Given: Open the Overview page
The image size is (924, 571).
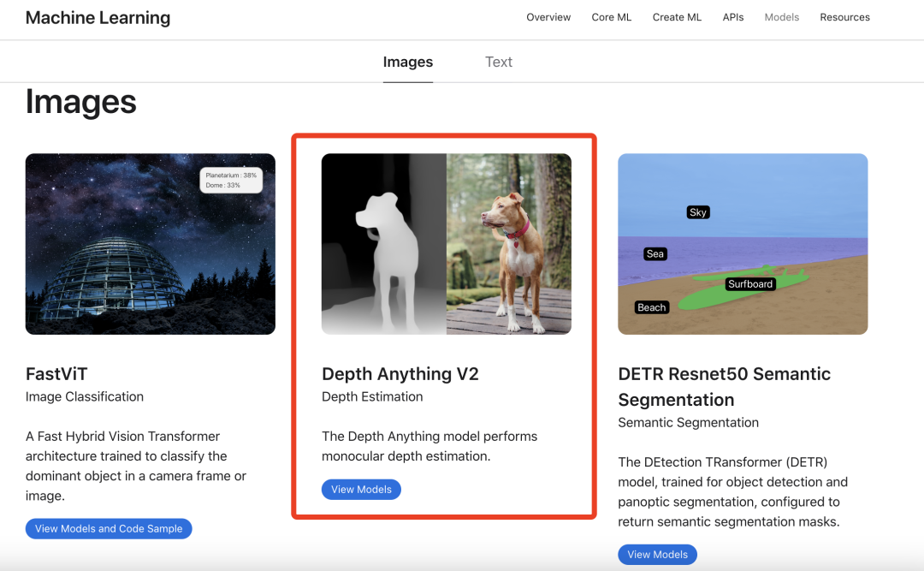Looking at the screenshot, I should (x=548, y=17).
